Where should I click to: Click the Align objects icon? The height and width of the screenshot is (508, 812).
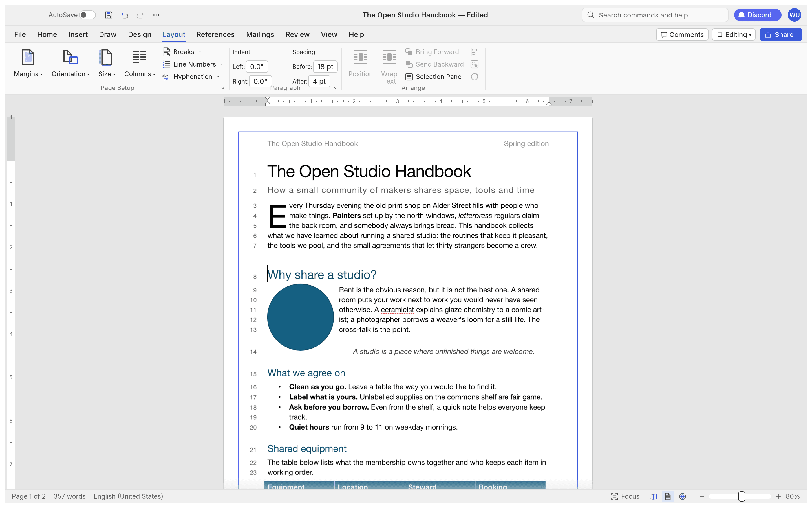474,52
